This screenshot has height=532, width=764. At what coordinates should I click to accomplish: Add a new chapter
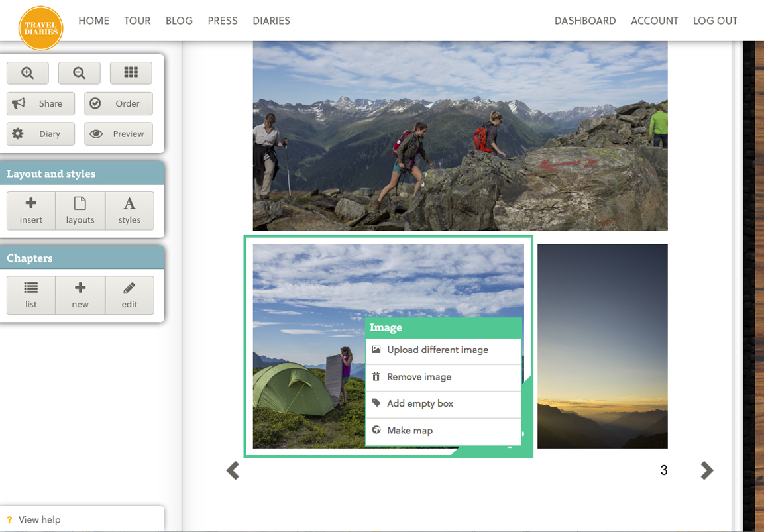(80, 295)
